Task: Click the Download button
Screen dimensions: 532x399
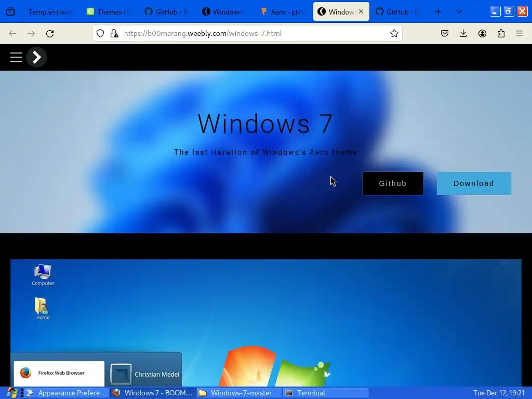Action: coord(474,183)
